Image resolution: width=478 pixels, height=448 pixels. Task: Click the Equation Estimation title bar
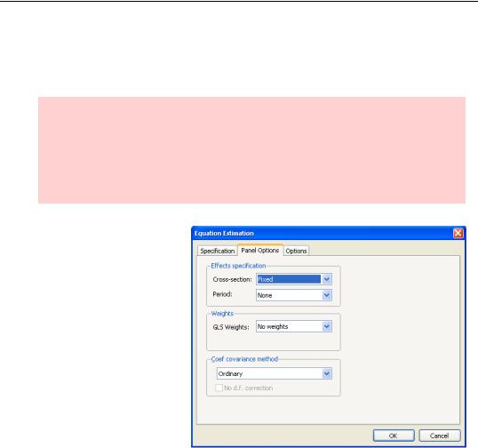pos(329,233)
